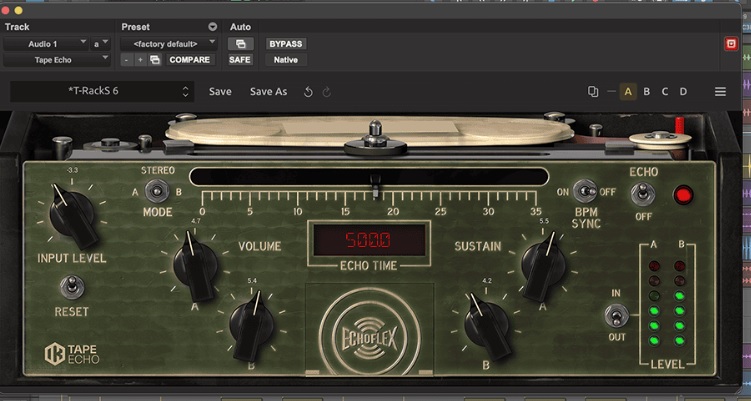751x401 pixels.
Task: Click the IK Tape Echo logo
Action: coord(72,354)
